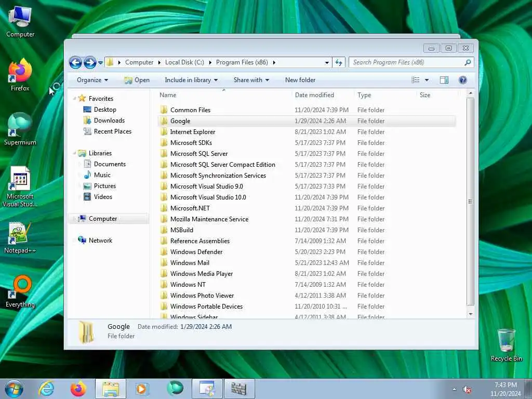The image size is (532, 399).
Task: Click Computer in the address breadcrumb
Action: [x=139, y=62]
